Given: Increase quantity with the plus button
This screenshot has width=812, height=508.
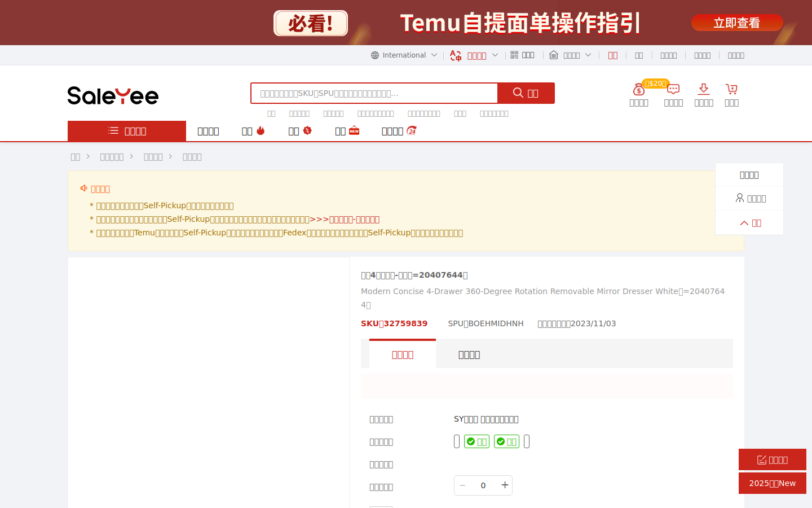Looking at the screenshot, I should tap(505, 485).
